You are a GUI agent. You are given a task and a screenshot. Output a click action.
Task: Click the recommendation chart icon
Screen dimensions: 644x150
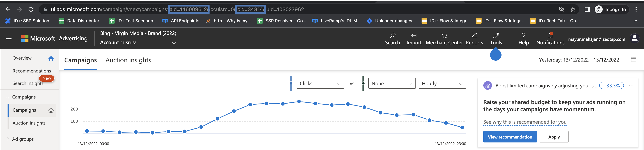[x=487, y=86]
